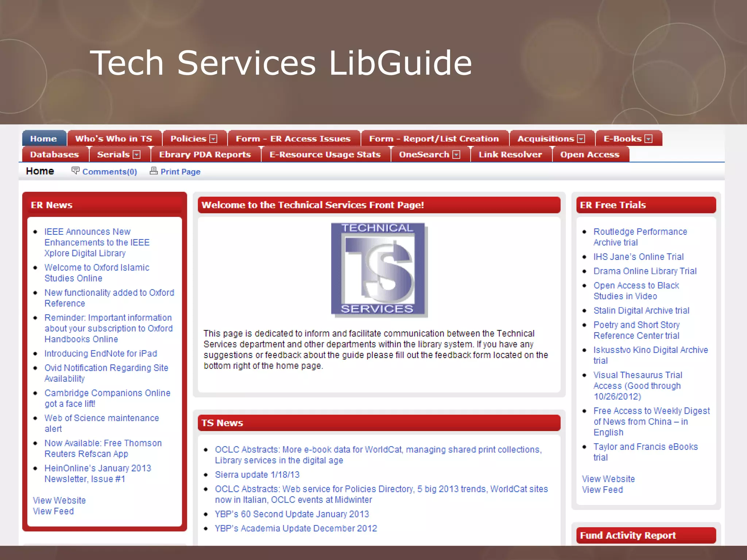Open Free Thomson Reuters Refscan App link
Viewport: 747px width, 560px height.
[103, 448]
